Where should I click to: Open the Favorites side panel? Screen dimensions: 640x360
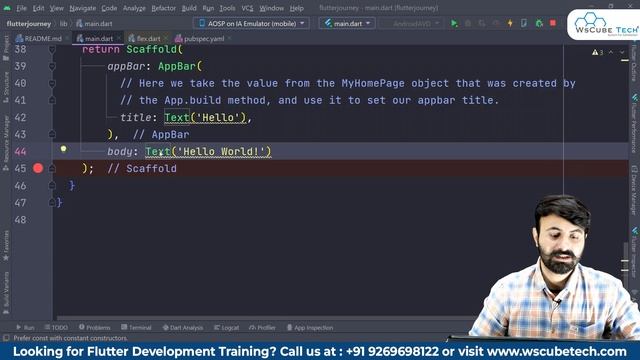6,246
